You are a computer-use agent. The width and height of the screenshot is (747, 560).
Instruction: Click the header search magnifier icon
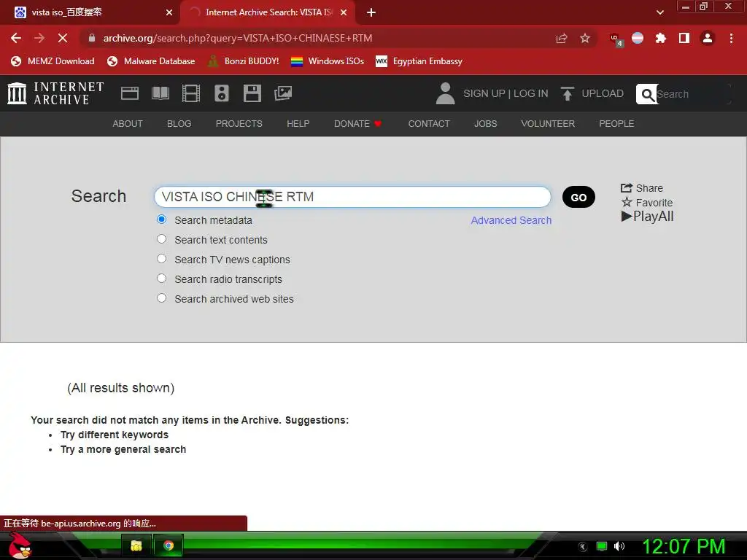[x=647, y=94]
